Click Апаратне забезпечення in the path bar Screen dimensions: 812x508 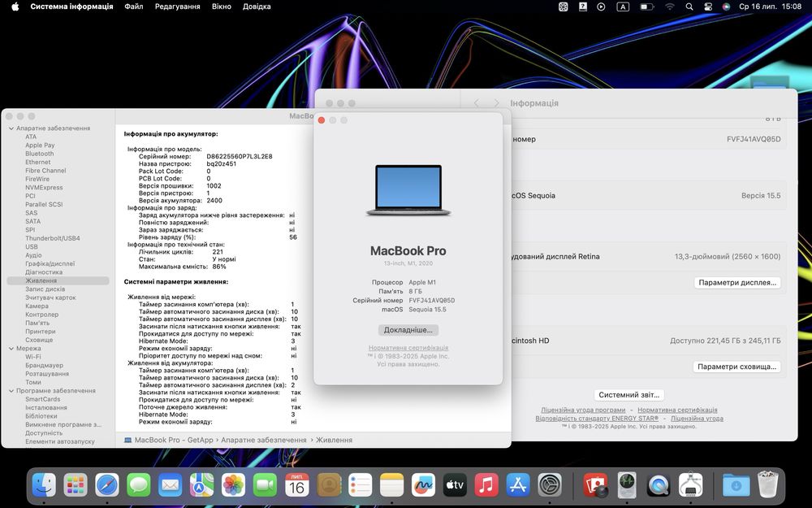point(264,440)
